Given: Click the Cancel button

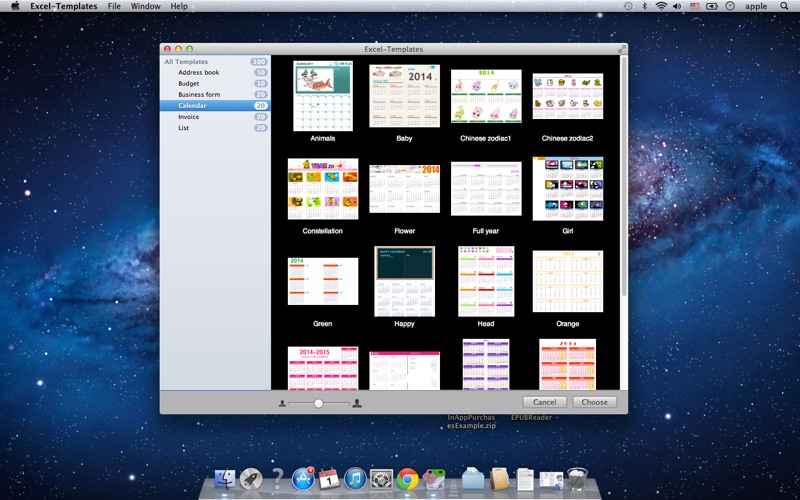Looking at the screenshot, I should 544,402.
